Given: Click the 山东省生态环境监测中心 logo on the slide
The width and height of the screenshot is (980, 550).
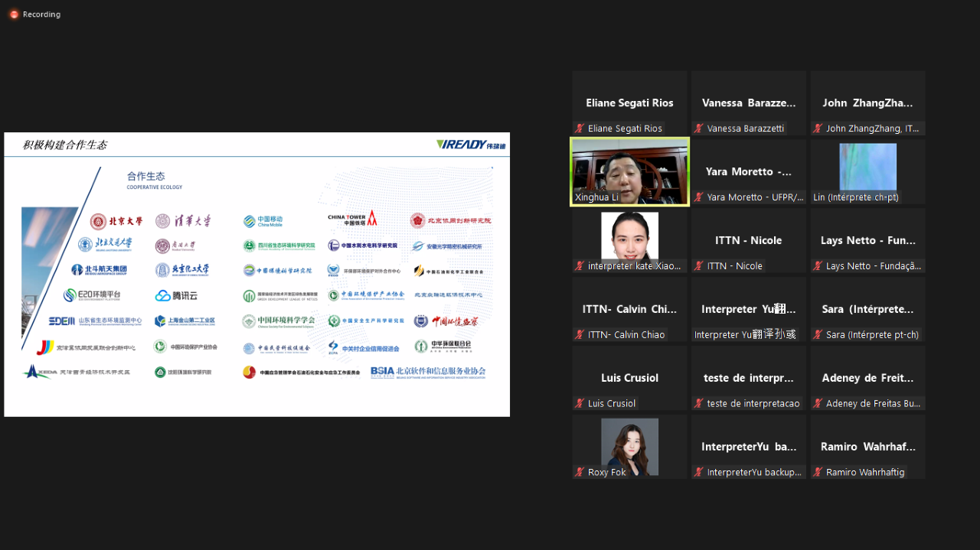Looking at the screenshot, I should (x=95, y=321).
